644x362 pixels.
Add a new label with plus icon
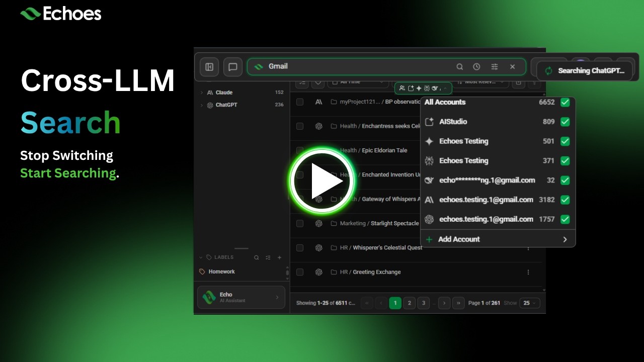click(280, 257)
